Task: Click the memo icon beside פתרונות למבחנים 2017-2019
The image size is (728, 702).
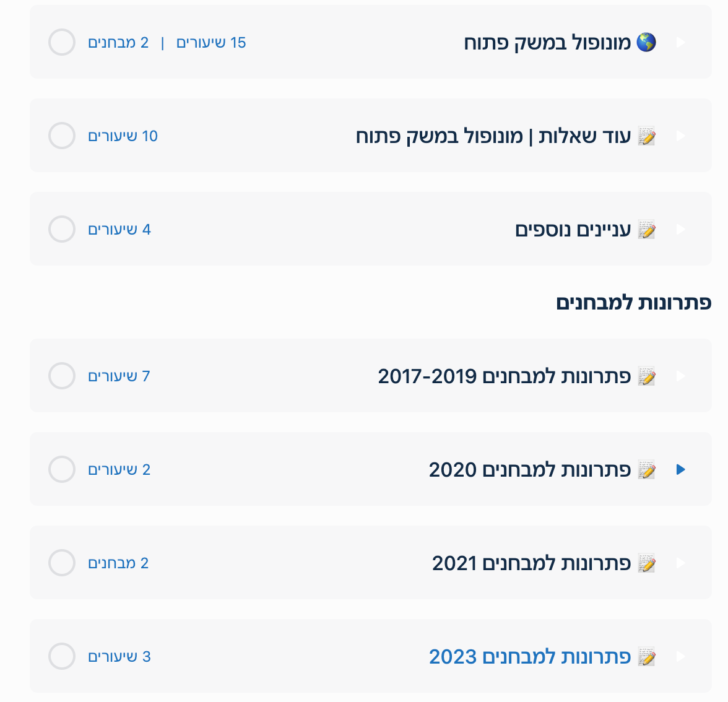Action: 646,376
